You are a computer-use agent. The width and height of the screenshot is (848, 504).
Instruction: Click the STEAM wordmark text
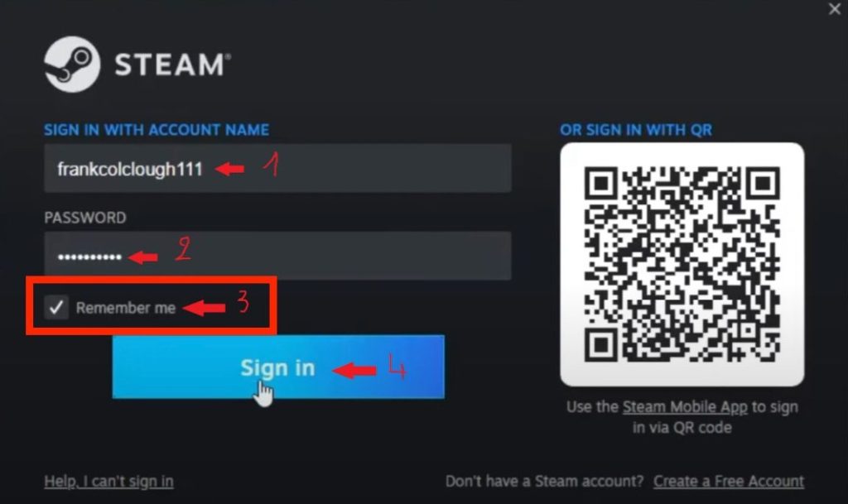(172, 65)
